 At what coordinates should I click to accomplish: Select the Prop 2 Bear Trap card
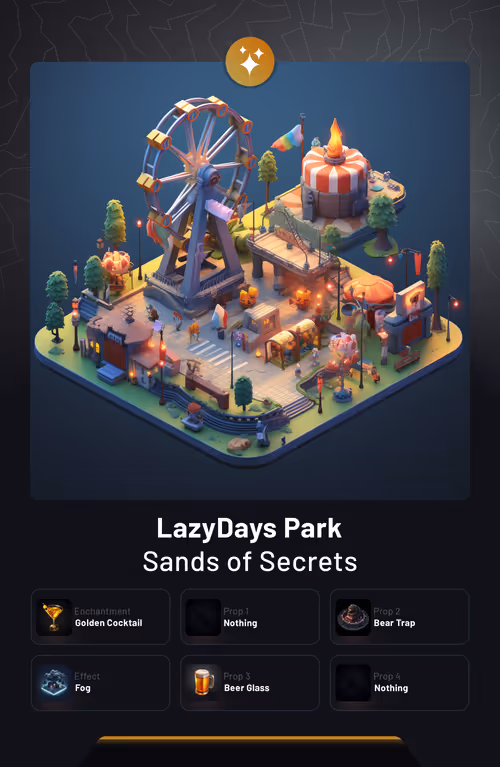coord(400,617)
